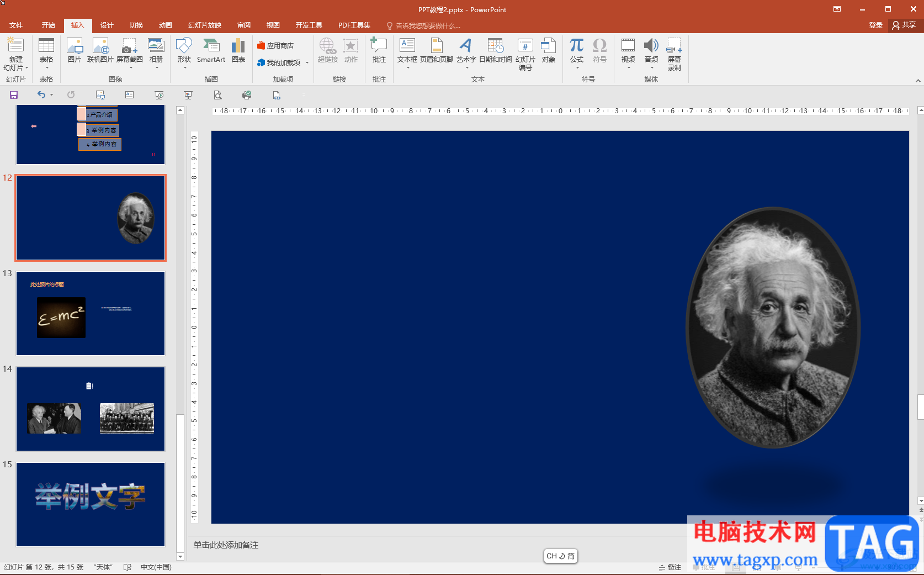Switch to the 开始 home tab
The width and height of the screenshot is (924, 575).
[x=49, y=25]
